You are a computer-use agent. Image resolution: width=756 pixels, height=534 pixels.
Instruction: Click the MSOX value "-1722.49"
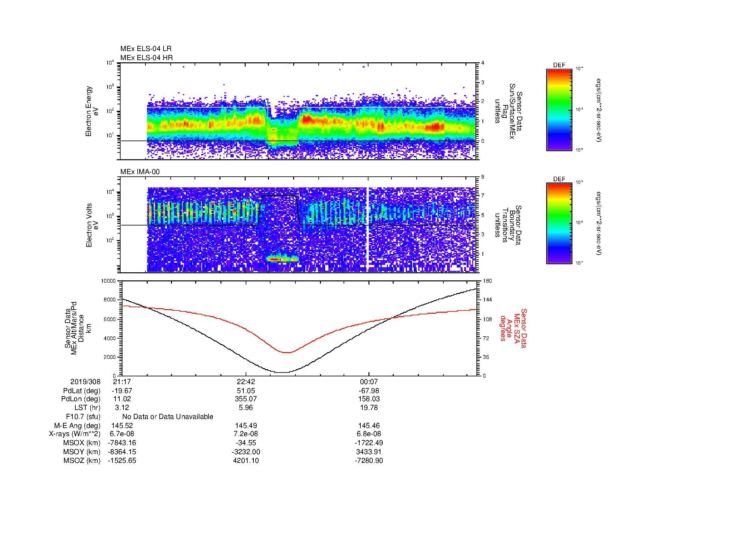point(369,443)
